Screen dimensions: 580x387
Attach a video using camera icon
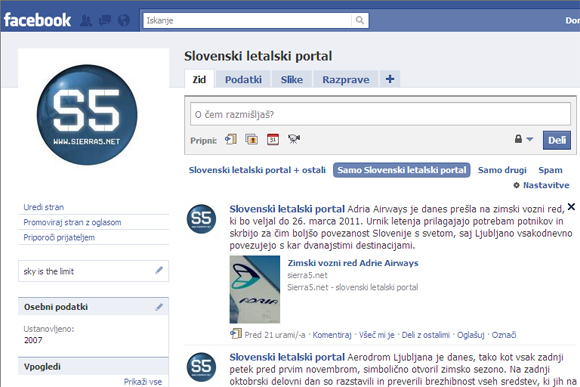pyautogui.click(x=294, y=139)
